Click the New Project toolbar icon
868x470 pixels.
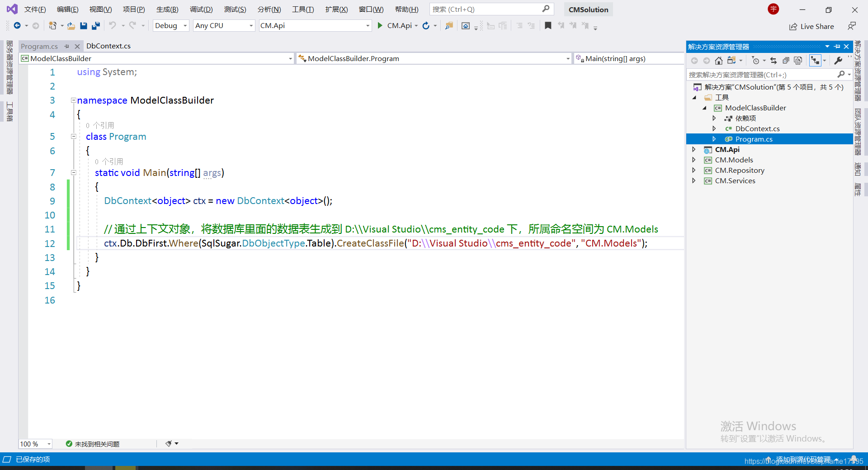pyautogui.click(x=53, y=26)
